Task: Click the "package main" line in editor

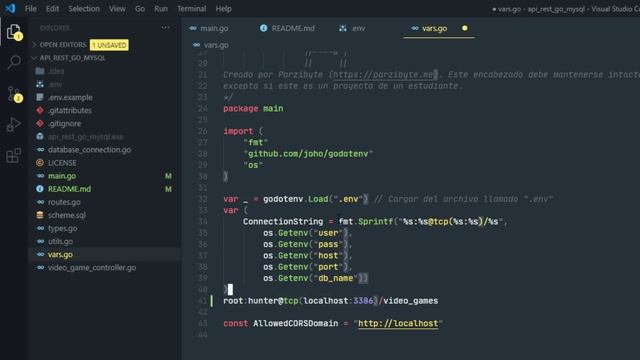Action: coord(253,109)
